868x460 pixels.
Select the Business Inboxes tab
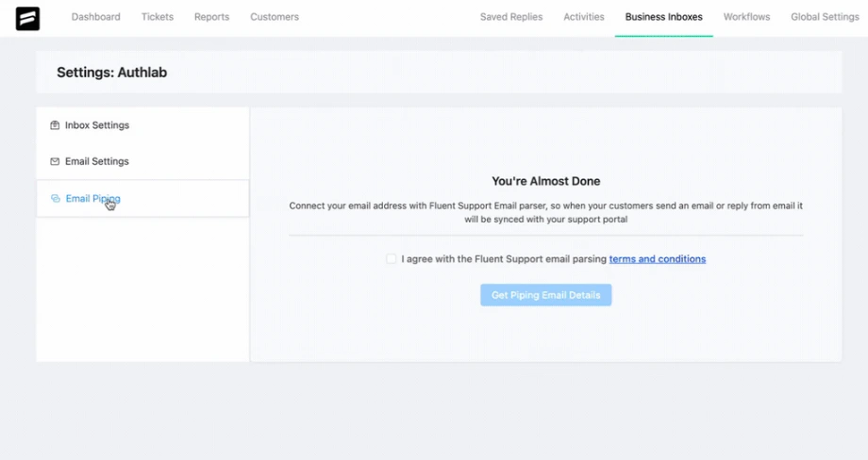coord(663,17)
